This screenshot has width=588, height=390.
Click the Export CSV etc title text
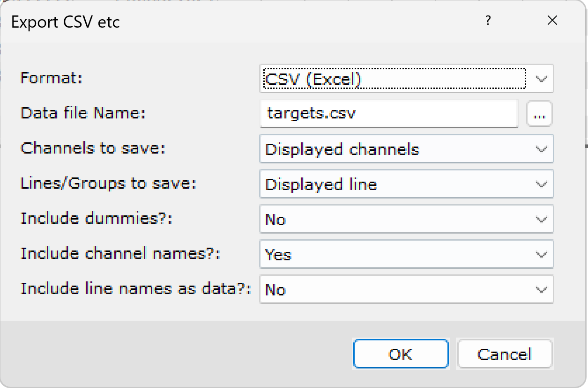66,22
